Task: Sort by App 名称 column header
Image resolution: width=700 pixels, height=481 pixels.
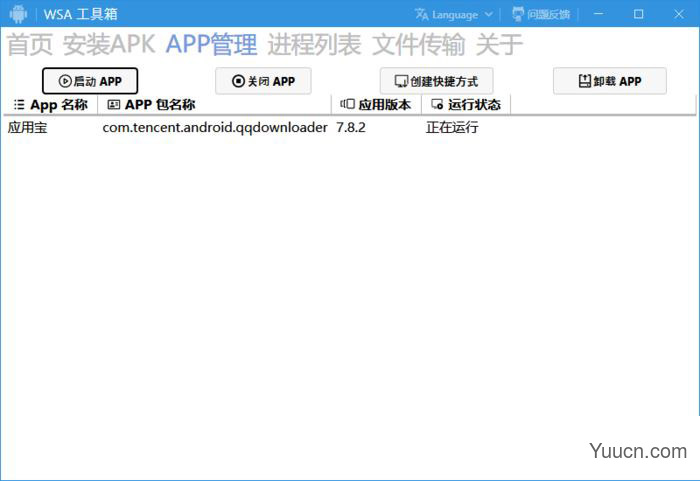Action: click(x=50, y=105)
